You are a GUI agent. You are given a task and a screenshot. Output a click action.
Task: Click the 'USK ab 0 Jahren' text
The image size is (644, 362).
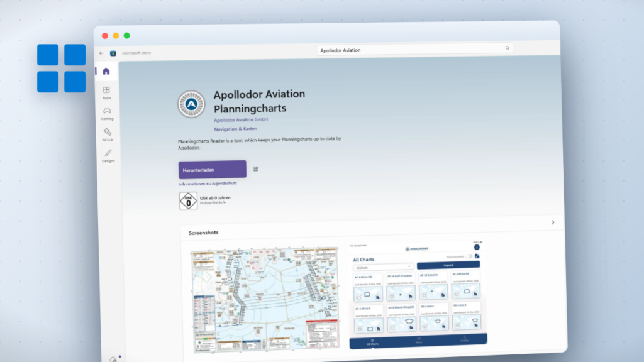[215, 198]
